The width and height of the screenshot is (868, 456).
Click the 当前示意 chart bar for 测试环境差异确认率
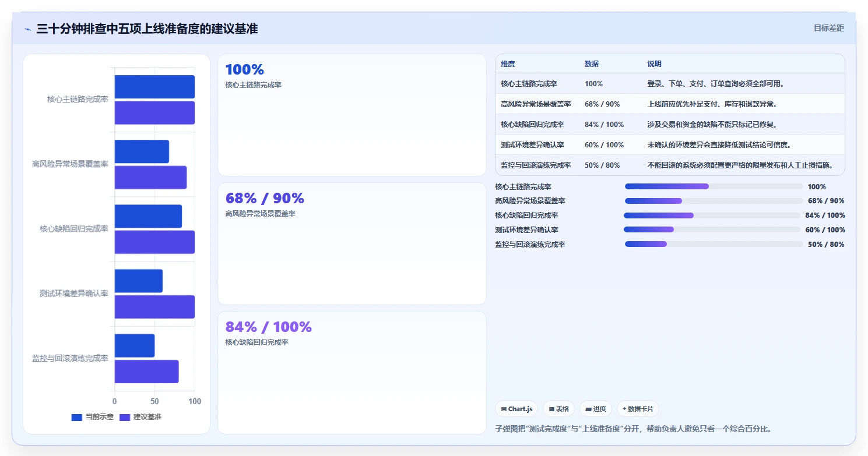click(x=139, y=281)
